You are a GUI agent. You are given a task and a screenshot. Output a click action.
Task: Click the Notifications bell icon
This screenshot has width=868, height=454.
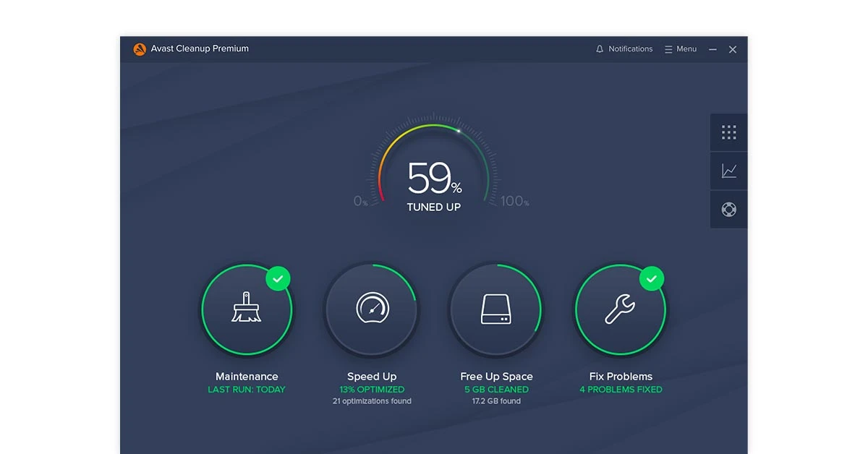tap(598, 48)
